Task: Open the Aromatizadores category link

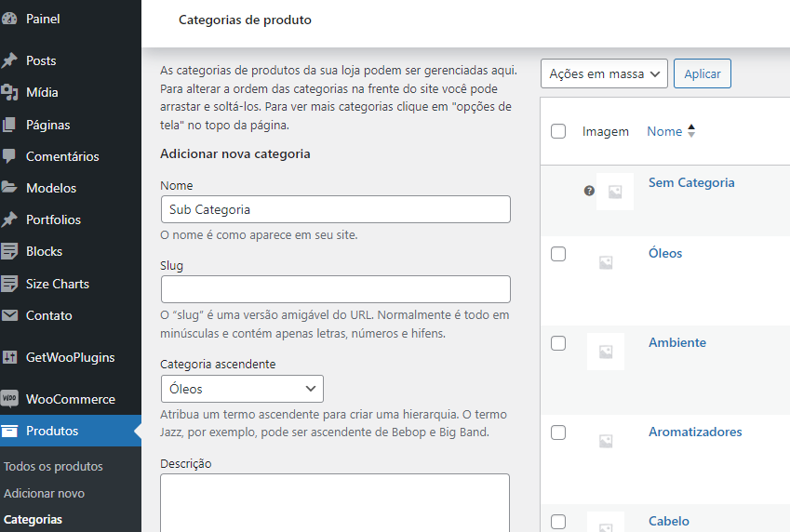Action: tap(694, 432)
